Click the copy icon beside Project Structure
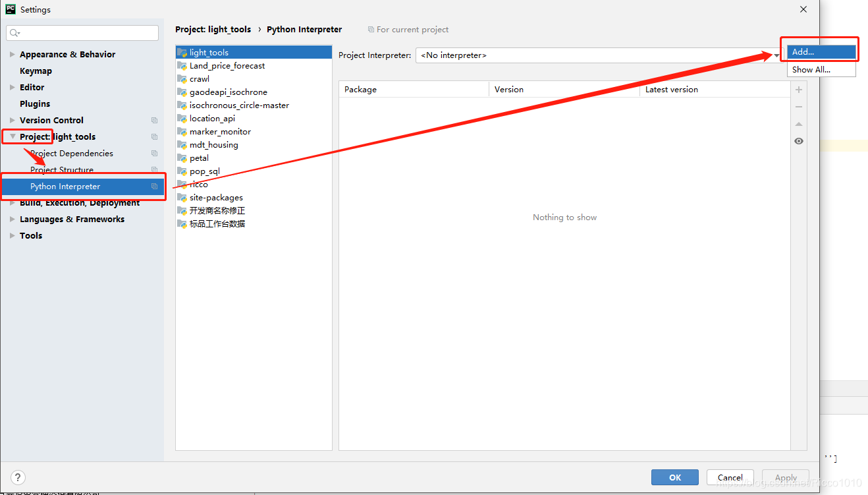868x495 pixels. click(x=154, y=170)
